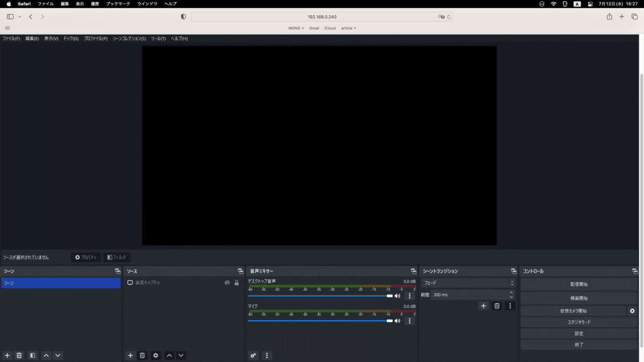
Task: Adjust マイク volume slider
Action: coord(320,321)
